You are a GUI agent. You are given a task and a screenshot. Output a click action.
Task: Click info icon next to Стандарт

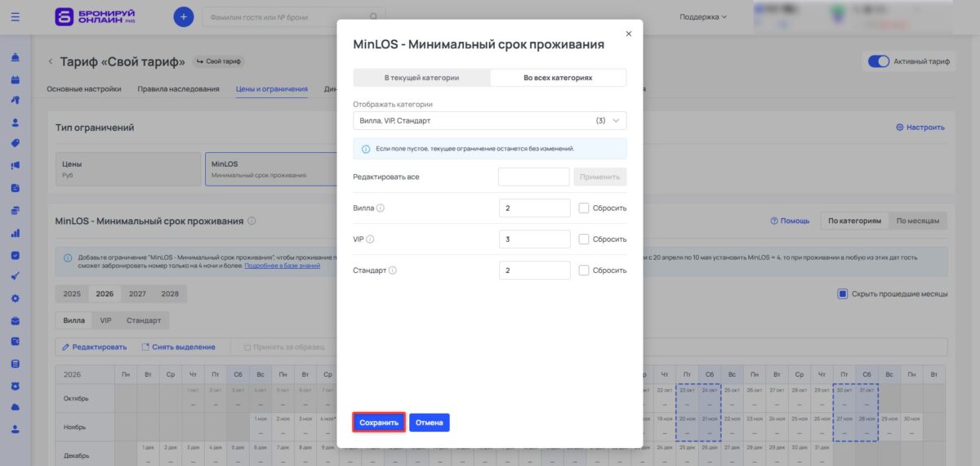click(x=393, y=270)
